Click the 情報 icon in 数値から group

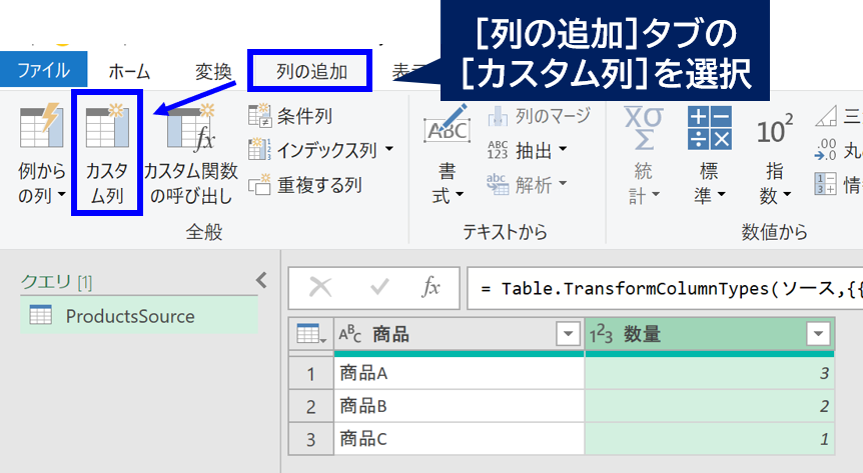coord(826,184)
